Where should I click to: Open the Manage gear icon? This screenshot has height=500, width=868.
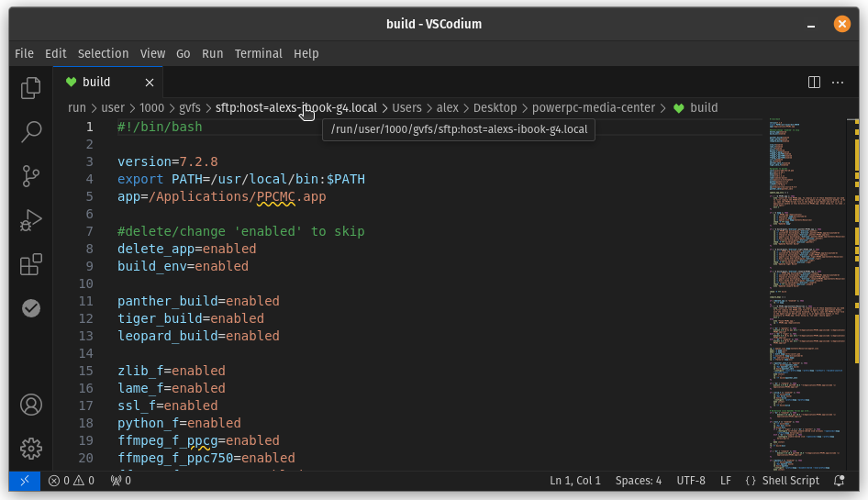point(31,448)
